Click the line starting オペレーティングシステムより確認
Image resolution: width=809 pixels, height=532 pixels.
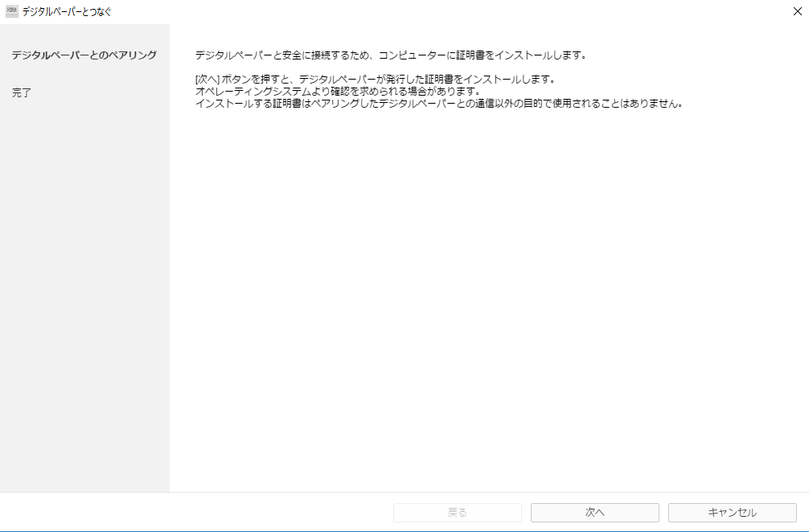338,92
